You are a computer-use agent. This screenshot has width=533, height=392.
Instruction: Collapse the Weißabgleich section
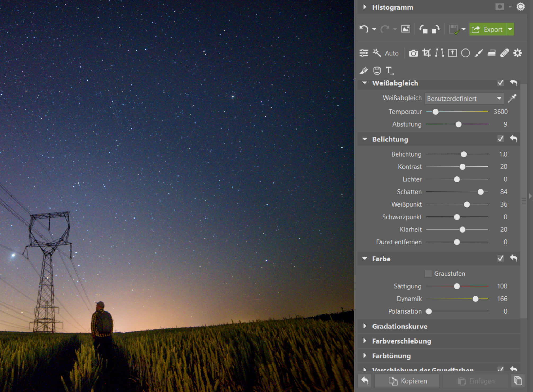[x=365, y=83]
